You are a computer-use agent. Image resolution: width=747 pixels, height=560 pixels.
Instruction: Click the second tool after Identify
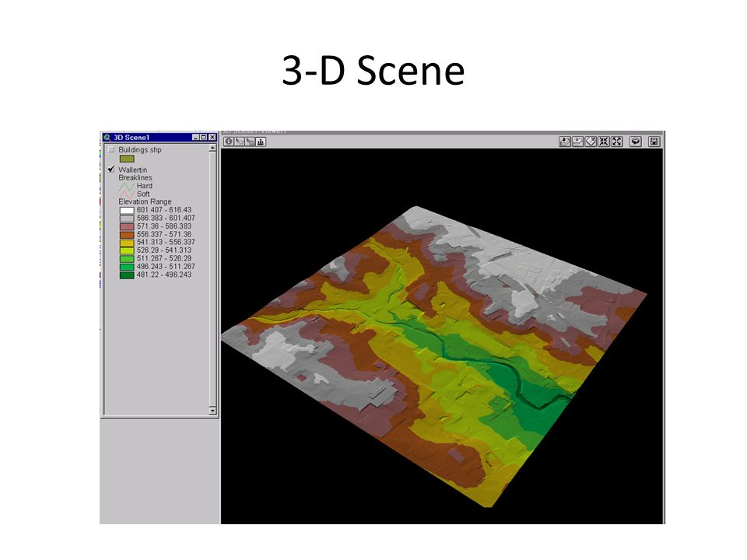pos(250,142)
